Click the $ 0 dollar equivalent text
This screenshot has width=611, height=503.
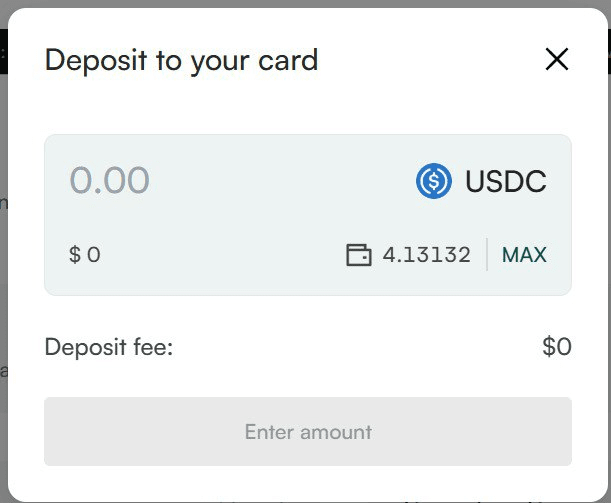point(85,255)
